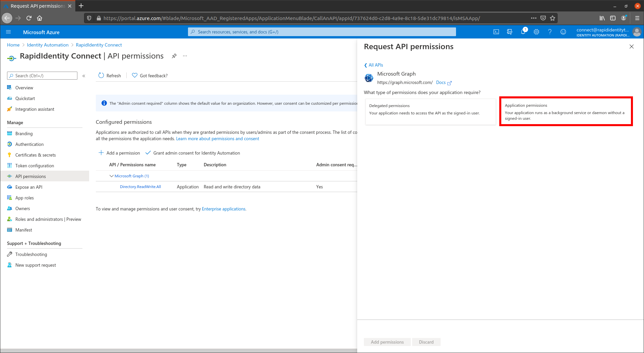Choose Delegated permissions card
The image size is (644, 353).
tap(431, 112)
